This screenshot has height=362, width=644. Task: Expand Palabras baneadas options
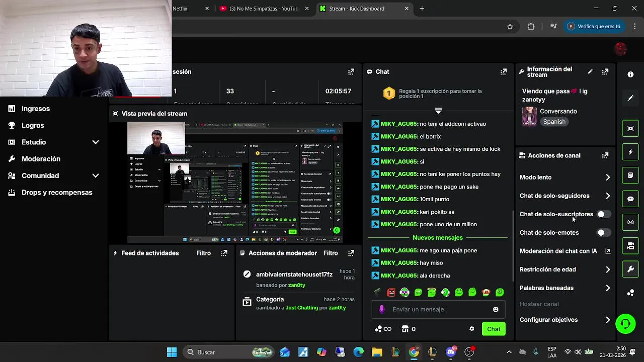click(608, 288)
